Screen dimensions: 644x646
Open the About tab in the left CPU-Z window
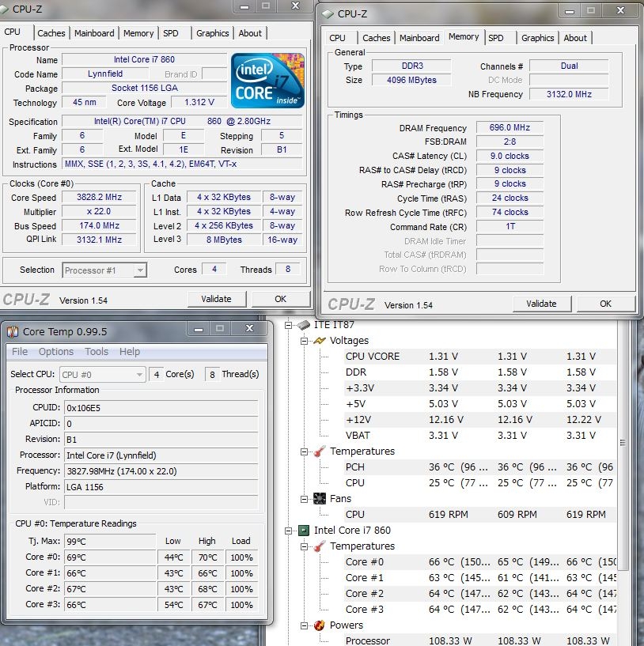[250, 33]
